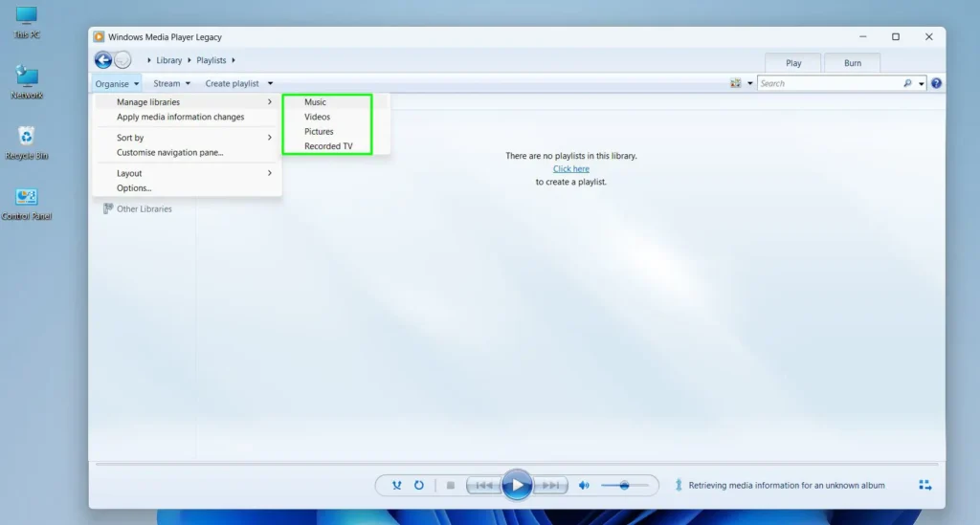
Task: Maximize the Windows Media Player window
Action: [x=896, y=37]
